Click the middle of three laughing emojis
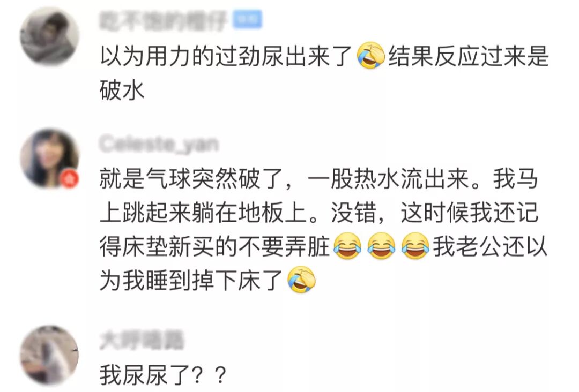Image resolution: width=579 pixels, height=392 pixels. [382, 246]
